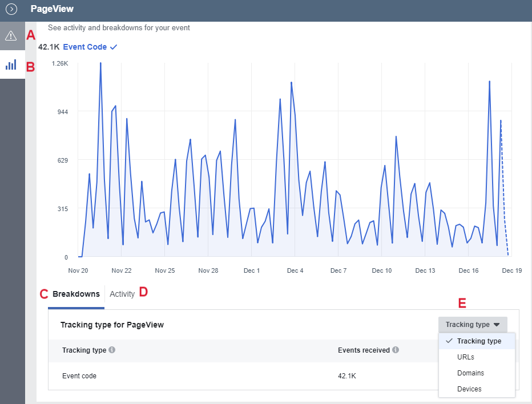The height and width of the screenshot is (404, 532).
Task: Choose Devices from the breakdown menu
Action: 469,389
